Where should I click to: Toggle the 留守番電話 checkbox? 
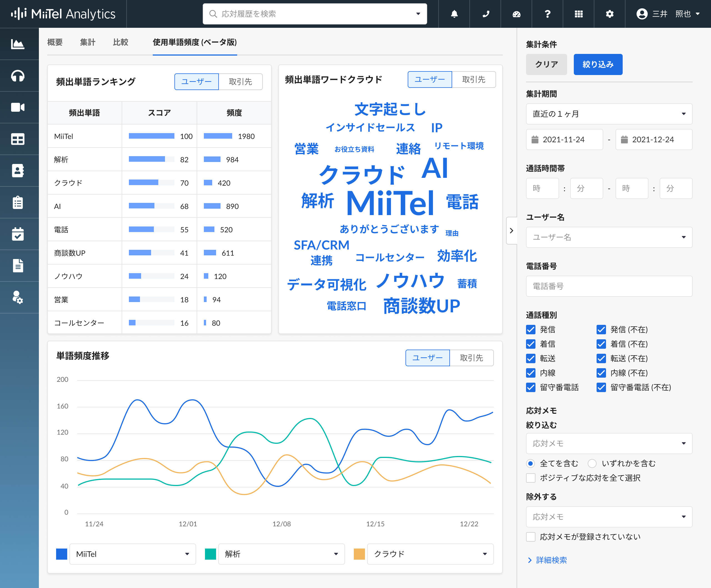530,387
